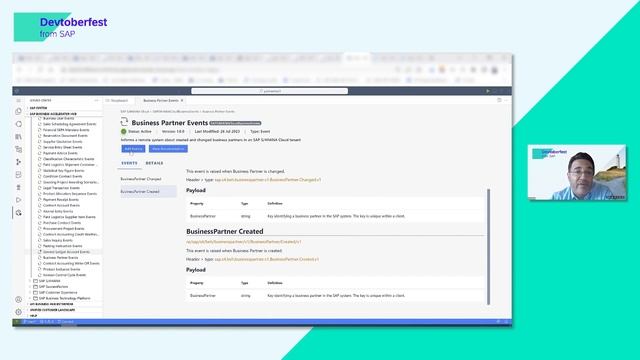
Task: Expand the UNIFIED CUSTOMER LANDSCAPE section
Action: tap(52, 310)
